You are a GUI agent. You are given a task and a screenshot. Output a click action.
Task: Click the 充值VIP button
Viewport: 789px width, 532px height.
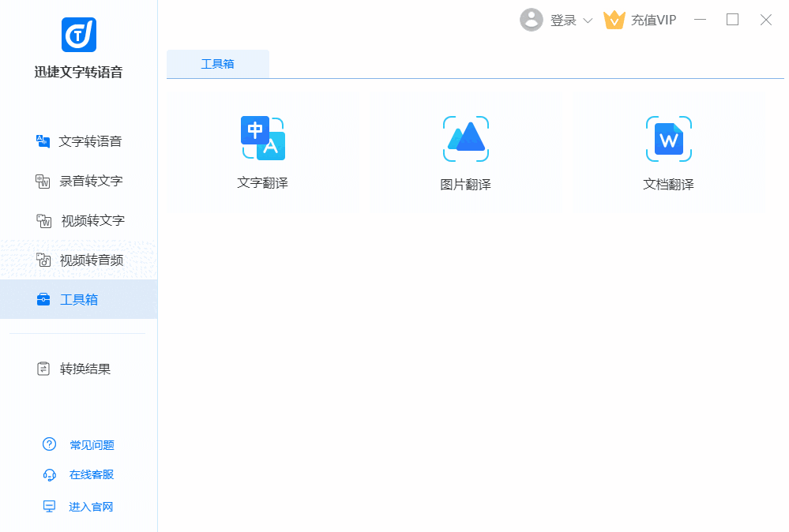coord(653,21)
